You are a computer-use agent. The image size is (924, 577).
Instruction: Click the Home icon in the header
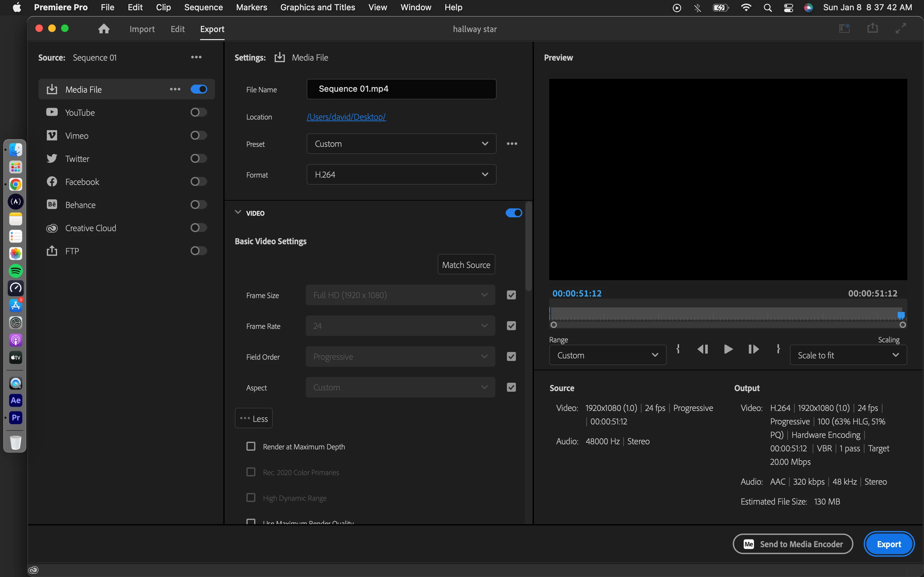[x=104, y=29]
